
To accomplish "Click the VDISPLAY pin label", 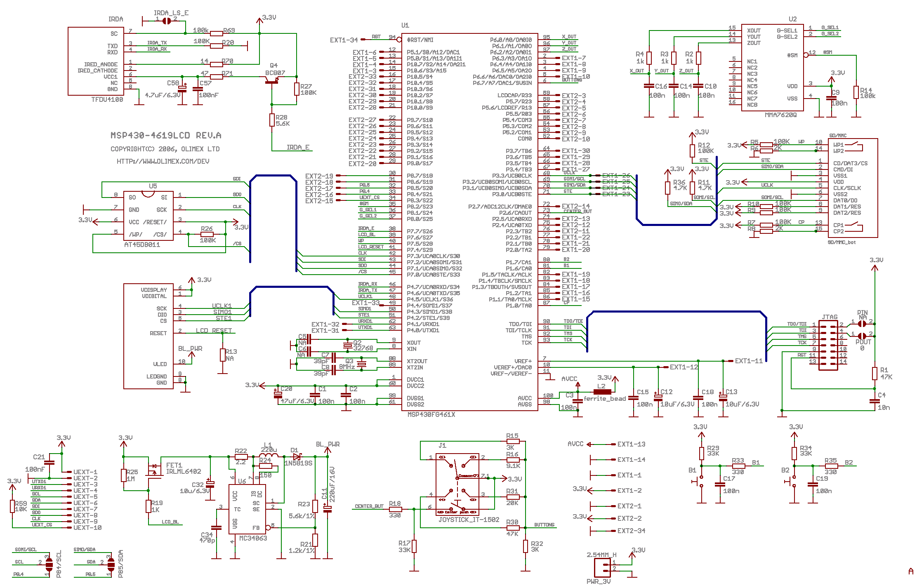I will coord(154,290).
